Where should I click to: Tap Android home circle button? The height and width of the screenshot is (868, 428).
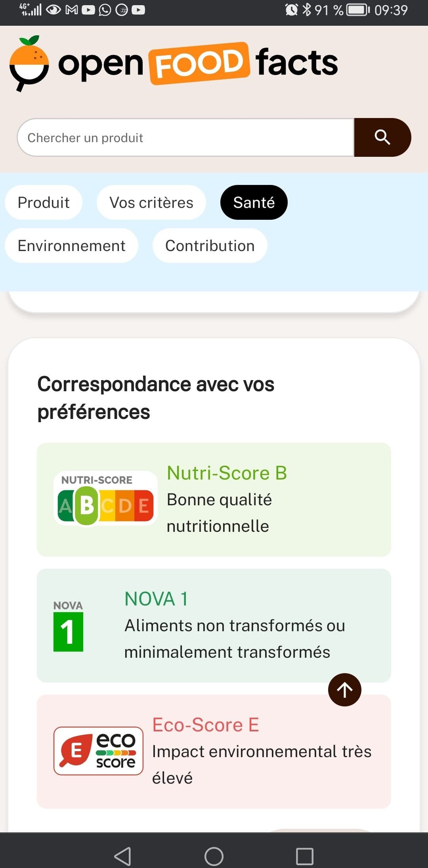point(214,857)
